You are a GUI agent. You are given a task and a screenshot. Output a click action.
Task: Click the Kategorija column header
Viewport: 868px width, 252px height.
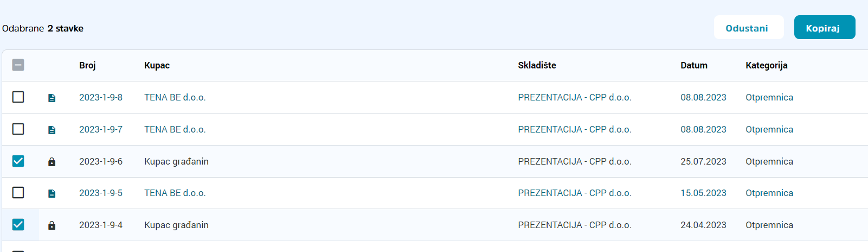coord(766,65)
